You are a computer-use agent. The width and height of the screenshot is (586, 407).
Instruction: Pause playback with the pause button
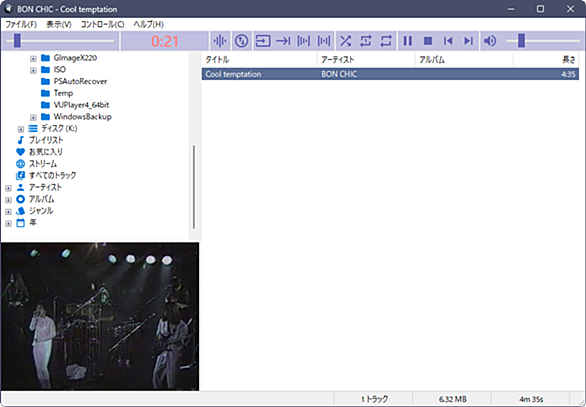point(408,41)
